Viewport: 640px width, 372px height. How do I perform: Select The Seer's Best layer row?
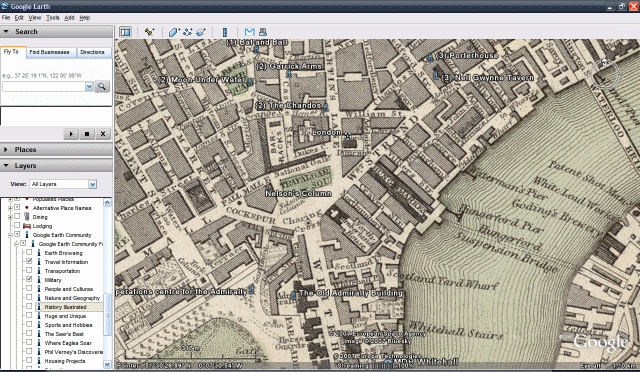point(64,334)
